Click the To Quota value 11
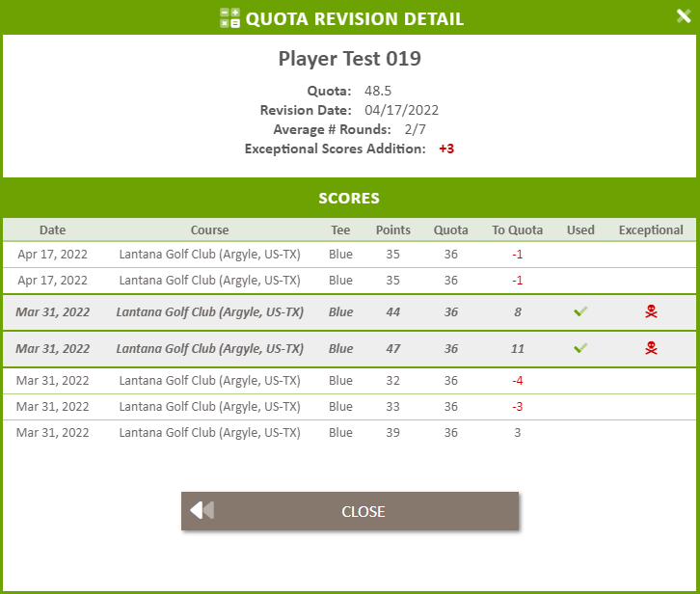 (518, 348)
